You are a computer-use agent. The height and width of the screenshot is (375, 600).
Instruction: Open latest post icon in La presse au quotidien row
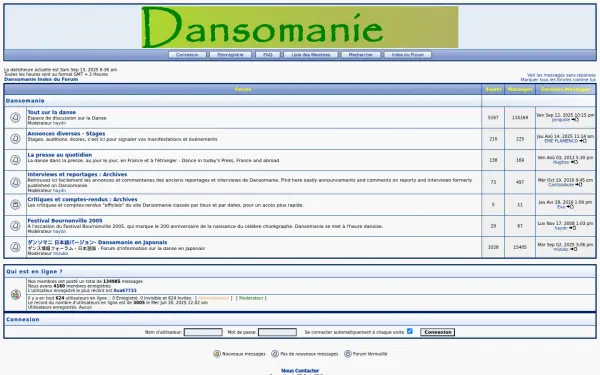click(x=574, y=162)
